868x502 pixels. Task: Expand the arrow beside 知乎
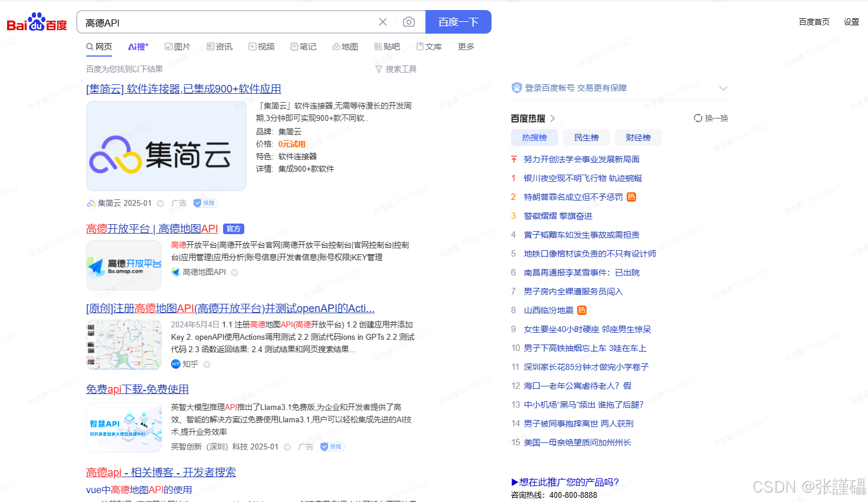207,365
